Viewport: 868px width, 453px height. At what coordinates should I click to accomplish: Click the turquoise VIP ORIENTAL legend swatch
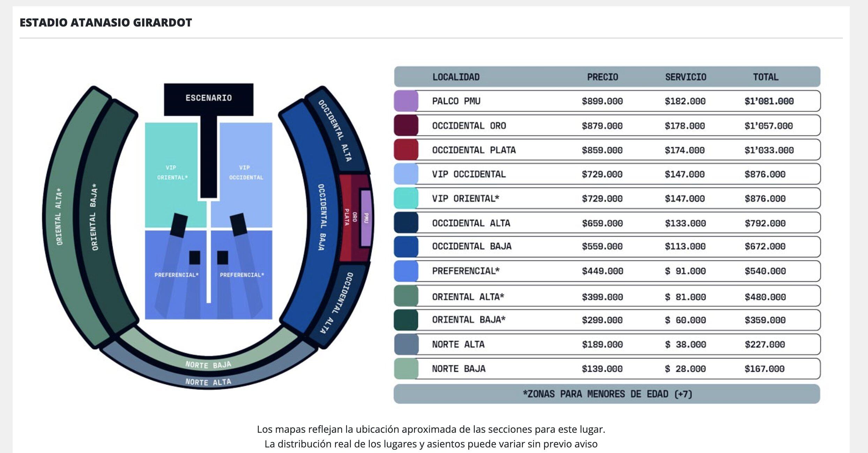tap(406, 199)
